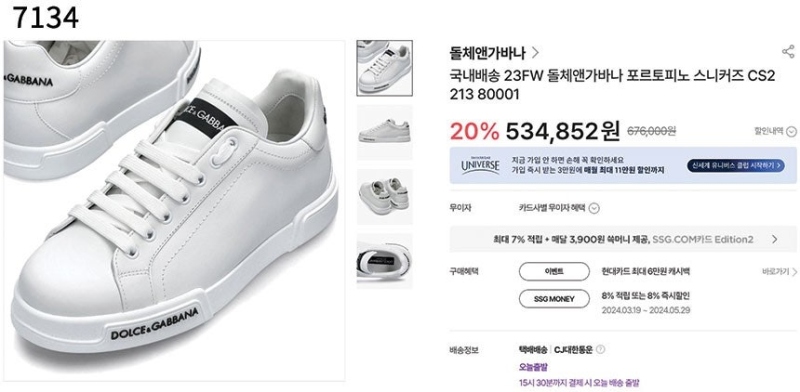Click 현대카드 최대 6만원 캐시백 text
Viewport: 800px width, 392px height.
(x=646, y=272)
